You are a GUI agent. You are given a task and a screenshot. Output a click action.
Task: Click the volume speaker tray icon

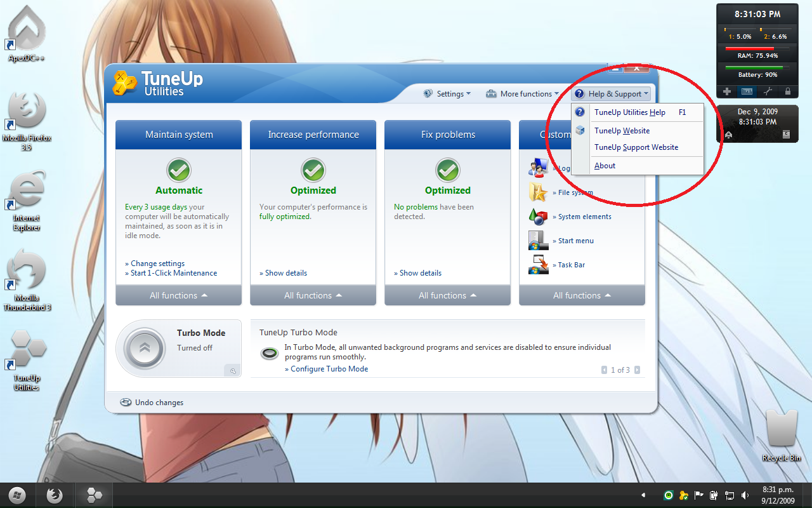[745, 495]
